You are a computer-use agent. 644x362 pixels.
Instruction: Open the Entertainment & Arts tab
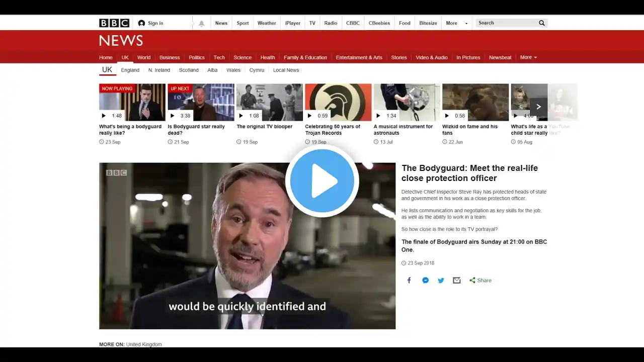click(359, 57)
